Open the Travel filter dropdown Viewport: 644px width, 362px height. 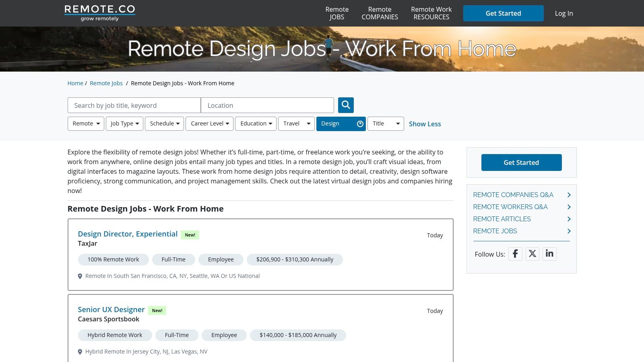click(296, 123)
